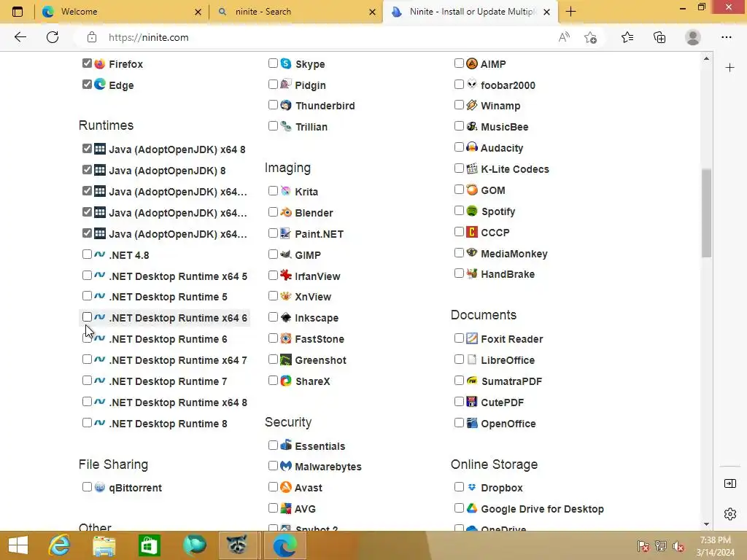Switch to the Welcome tab
The image size is (747, 560).
pos(122,12)
